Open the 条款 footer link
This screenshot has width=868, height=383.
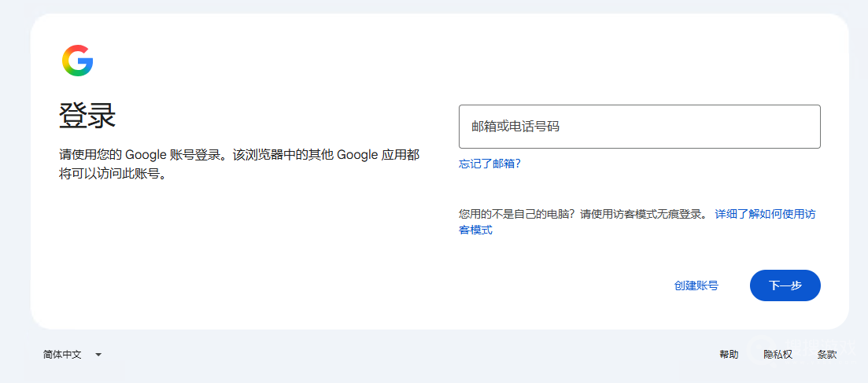827,355
